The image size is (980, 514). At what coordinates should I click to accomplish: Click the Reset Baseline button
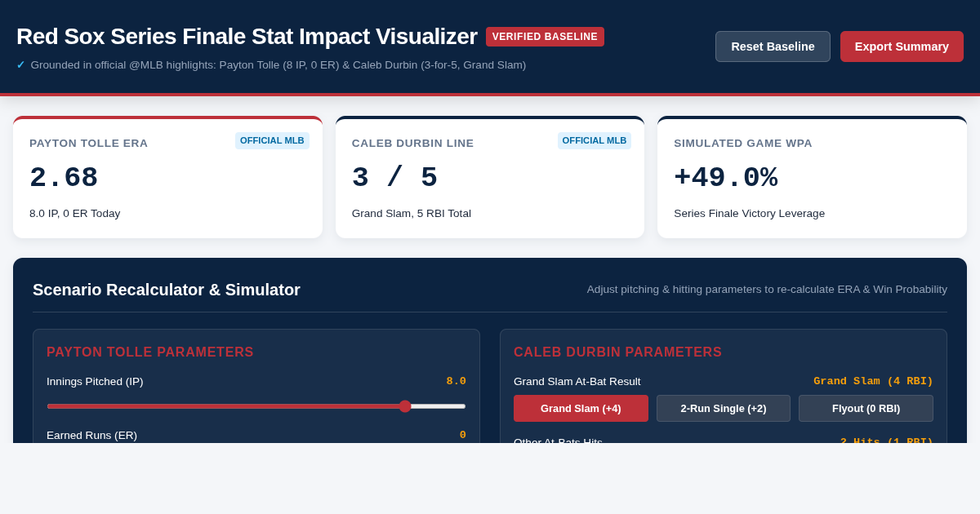pyautogui.click(x=773, y=47)
